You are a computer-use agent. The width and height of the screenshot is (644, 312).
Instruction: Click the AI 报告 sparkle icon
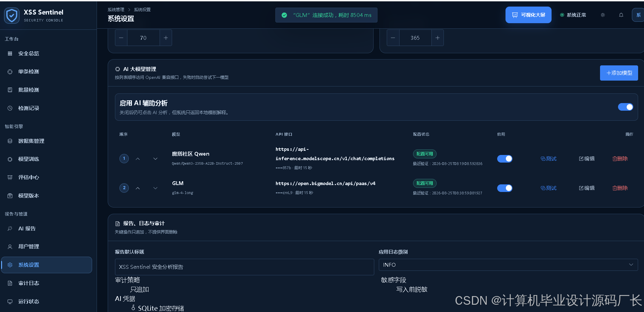click(x=10, y=229)
